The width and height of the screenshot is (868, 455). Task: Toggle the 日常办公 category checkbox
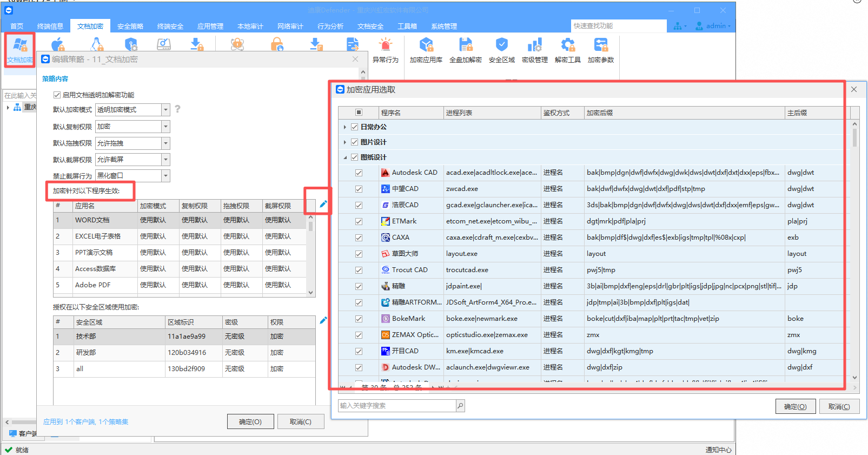point(355,127)
